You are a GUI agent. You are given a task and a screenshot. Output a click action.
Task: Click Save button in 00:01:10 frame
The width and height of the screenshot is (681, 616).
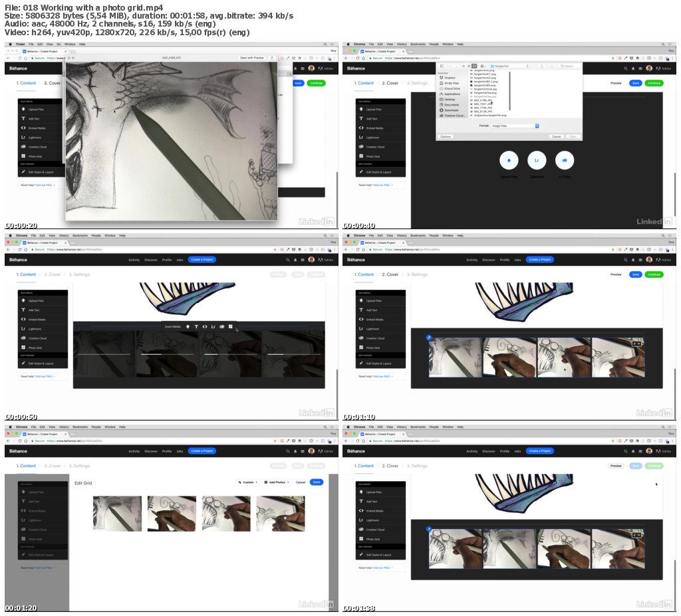(635, 274)
